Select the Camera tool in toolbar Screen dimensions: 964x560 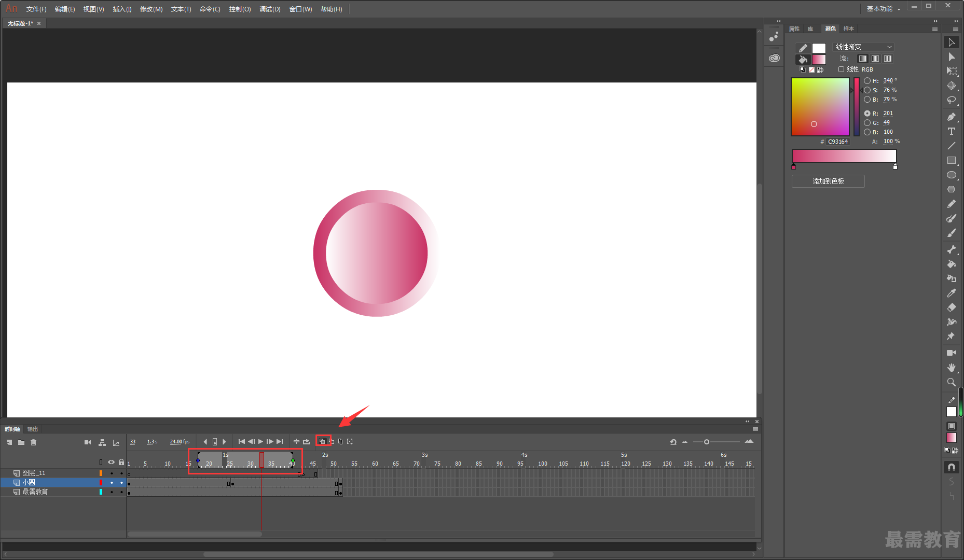coord(952,353)
